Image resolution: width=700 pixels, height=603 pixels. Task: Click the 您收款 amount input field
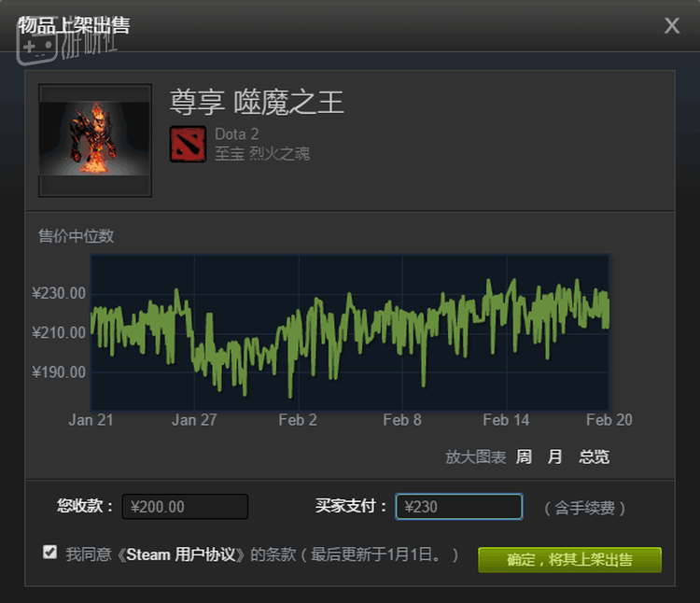[186, 507]
